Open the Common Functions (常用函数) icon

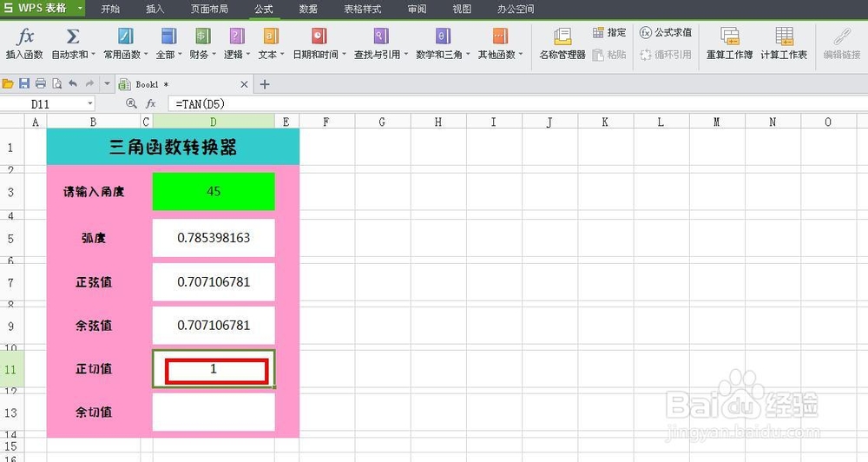[x=126, y=36]
